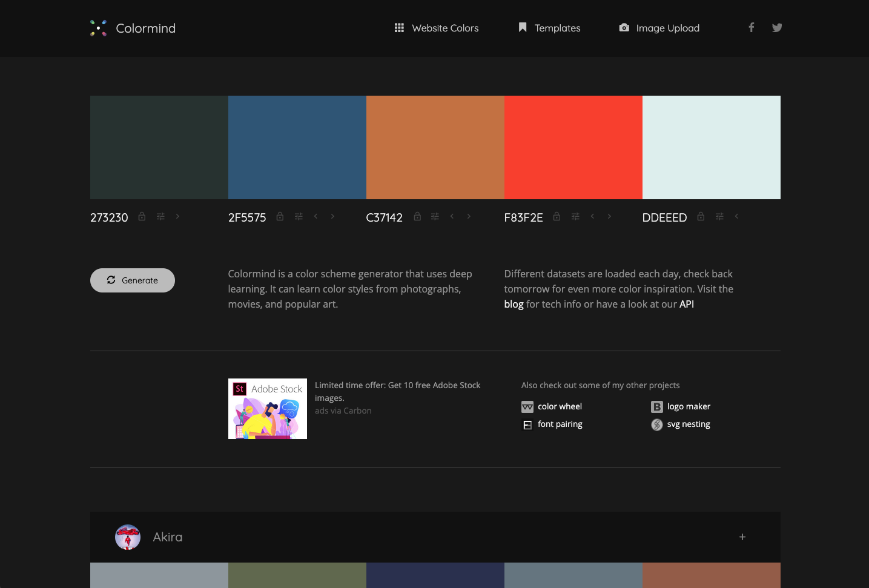Lock the 273230 color swatch

(x=142, y=216)
